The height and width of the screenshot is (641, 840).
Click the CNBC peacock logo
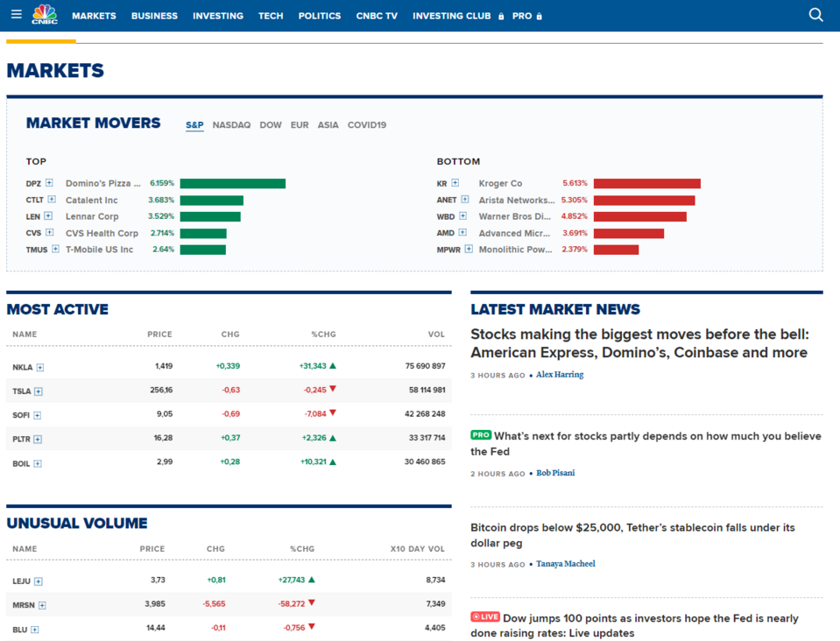45,15
